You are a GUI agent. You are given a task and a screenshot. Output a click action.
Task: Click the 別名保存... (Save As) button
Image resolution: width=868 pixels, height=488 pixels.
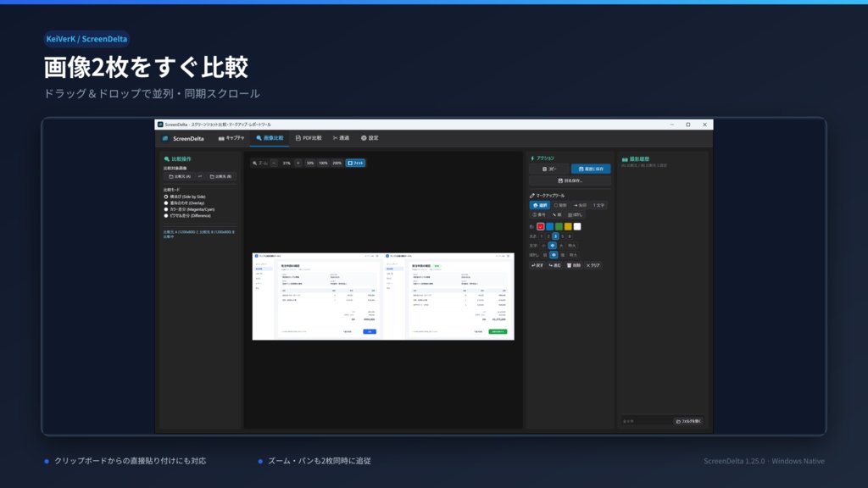tap(570, 181)
